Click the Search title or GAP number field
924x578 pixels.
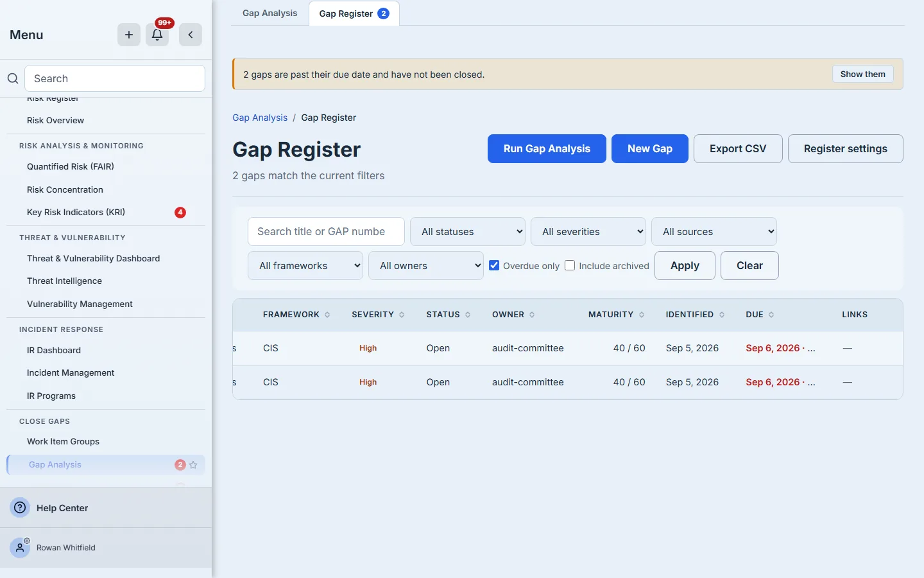(x=326, y=232)
